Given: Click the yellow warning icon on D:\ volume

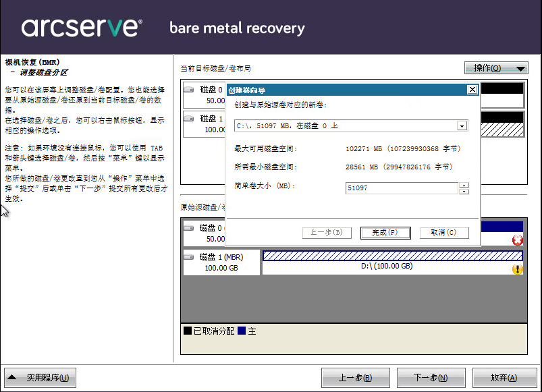Looking at the screenshot, I should pyautogui.click(x=518, y=269).
